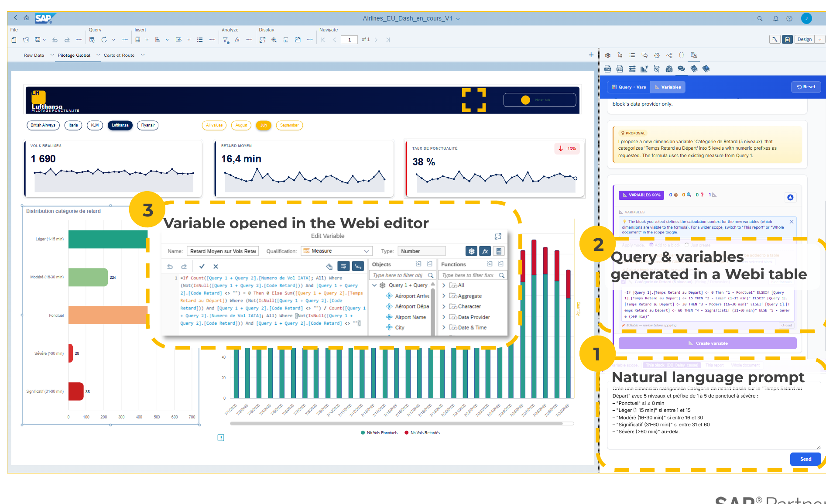Click the gear settings icon in side panel
Screen dimensions: 826x504
pyautogui.click(x=657, y=55)
